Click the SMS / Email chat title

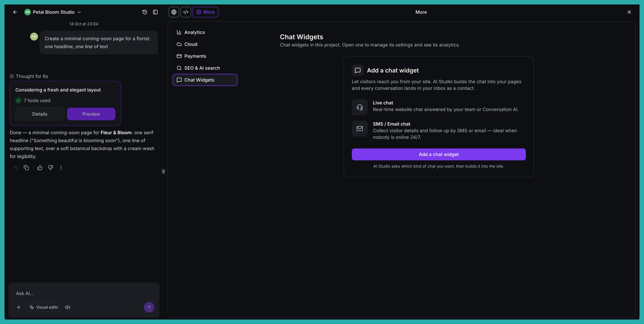pyautogui.click(x=391, y=124)
